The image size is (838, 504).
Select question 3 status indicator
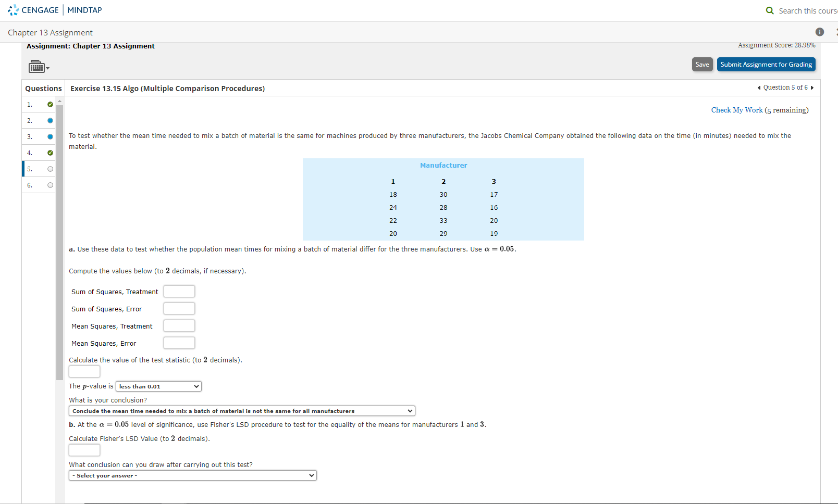point(50,137)
